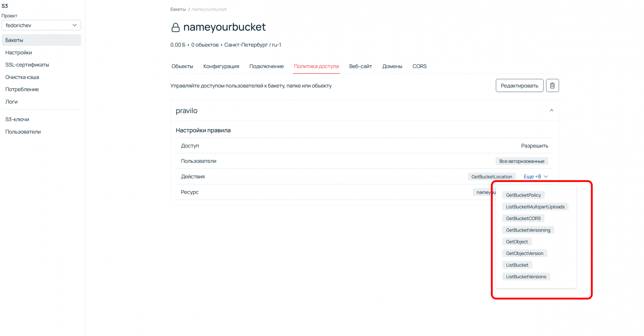Navigate back via the Бакеты breadcrumb
Image resolution: width=644 pixels, height=336 pixels.
click(x=178, y=9)
